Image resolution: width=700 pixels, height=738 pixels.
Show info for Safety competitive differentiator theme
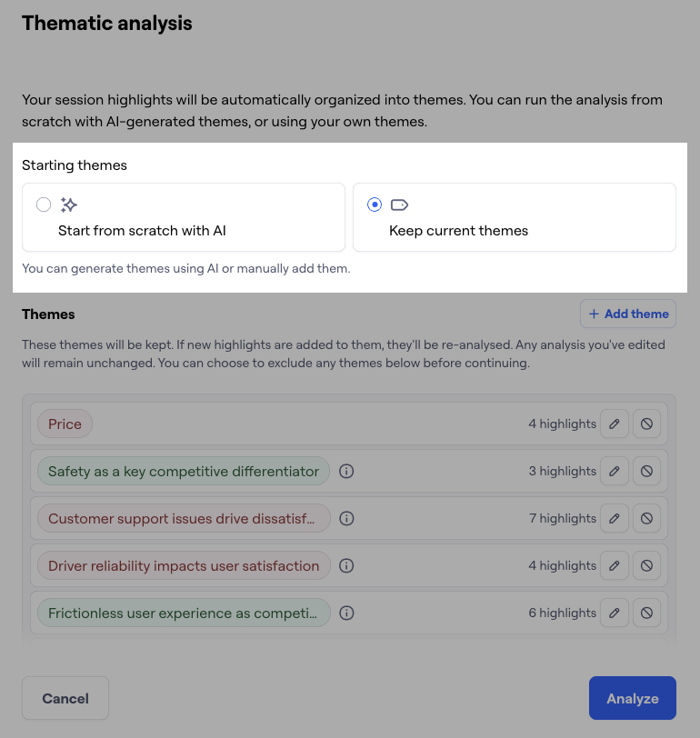pyautogui.click(x=346, y=471)
